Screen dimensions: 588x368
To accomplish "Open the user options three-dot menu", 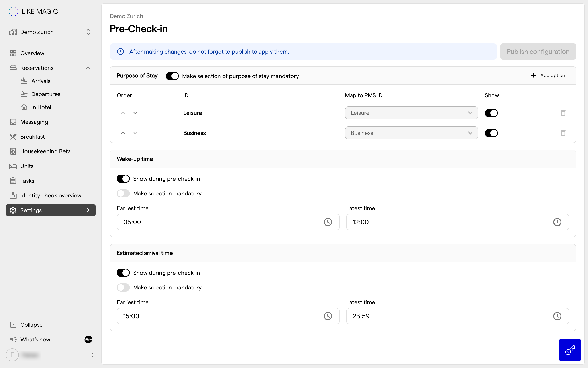I will coord(92,355).
